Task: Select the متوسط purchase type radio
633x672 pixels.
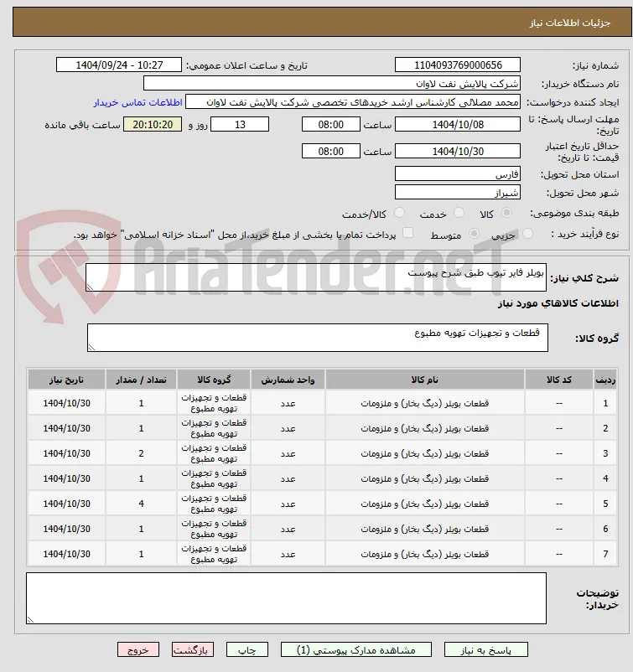Action: coord(474,234)
